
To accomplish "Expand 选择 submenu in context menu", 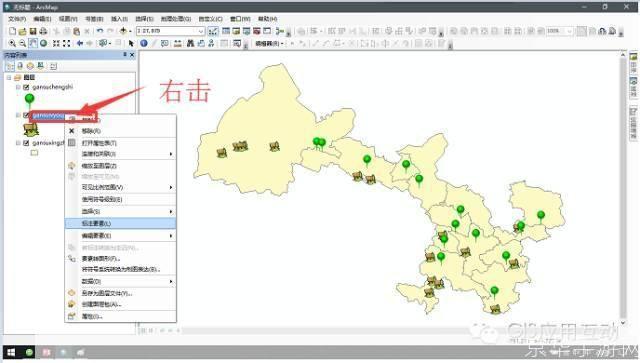I will (x=120, y=212).
